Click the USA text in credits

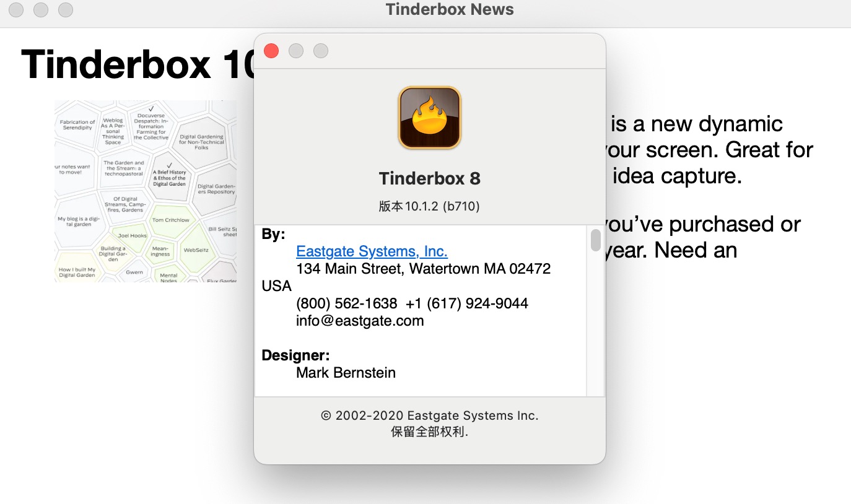tap(276, 286)
